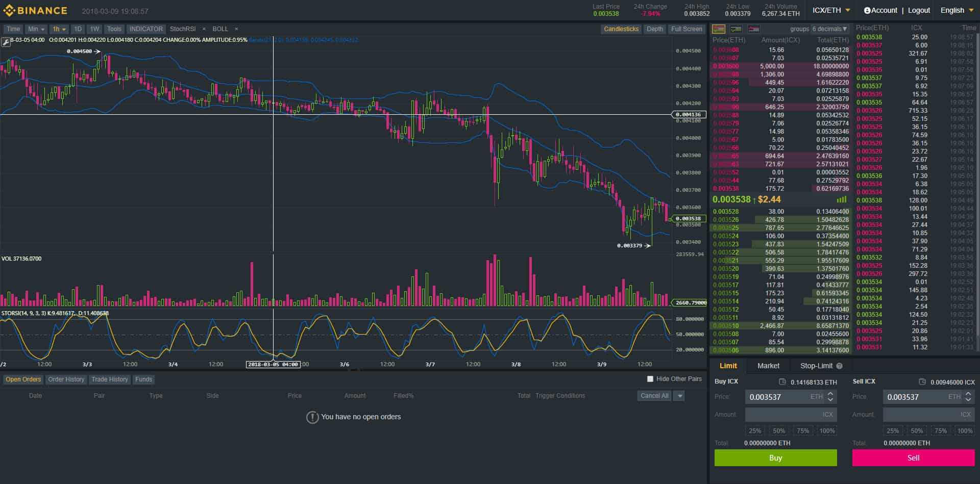The height and width of the screenshot is (484, 980).
Task: Click the BOLL indicator label
Action: [220, 29]
